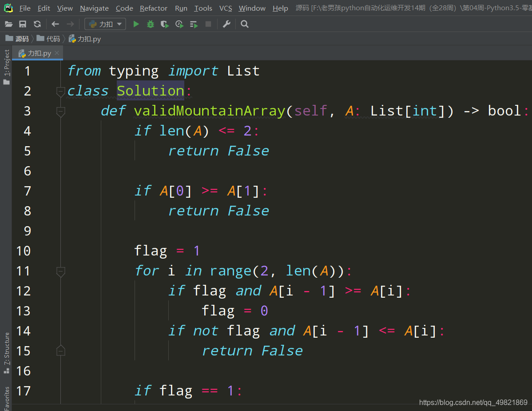Open the 1: Project tool window
The image size is (532, 411).
point(7,67)
